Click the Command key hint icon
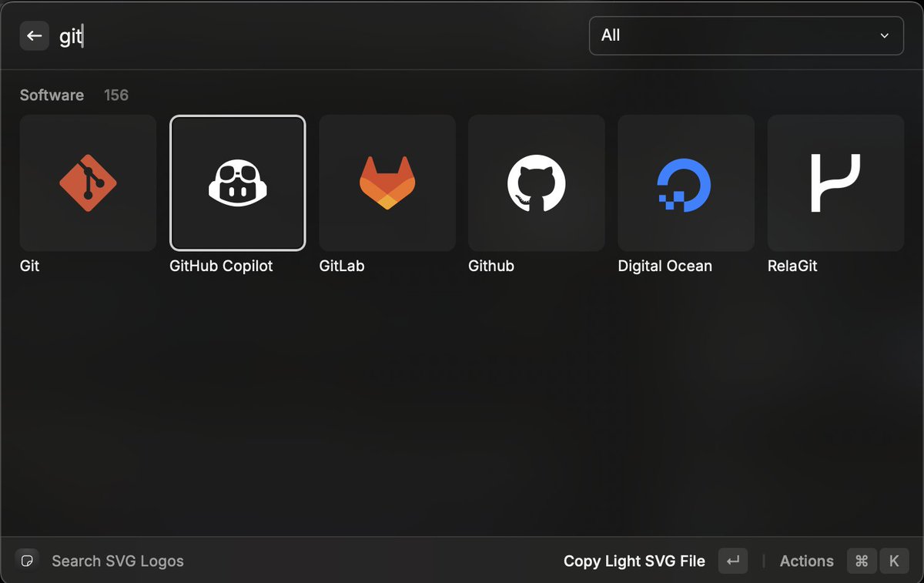Image resolution: width=924 pixels, height=583 pixels. 862,561
